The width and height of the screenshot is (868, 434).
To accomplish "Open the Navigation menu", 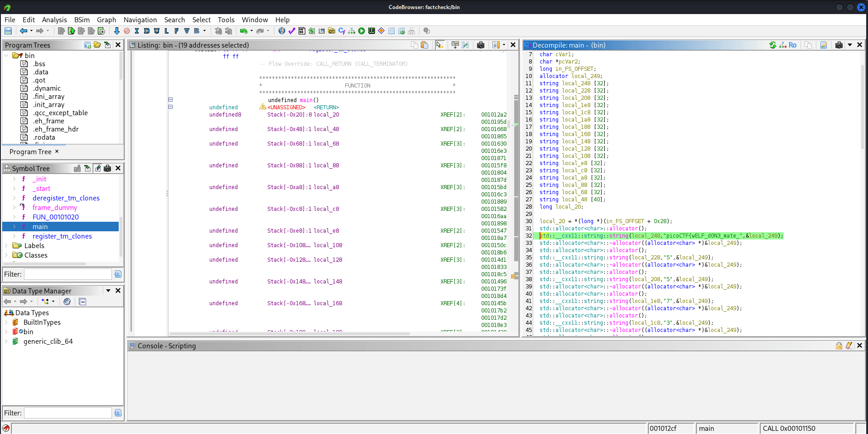I will click(x=140, y=20).
